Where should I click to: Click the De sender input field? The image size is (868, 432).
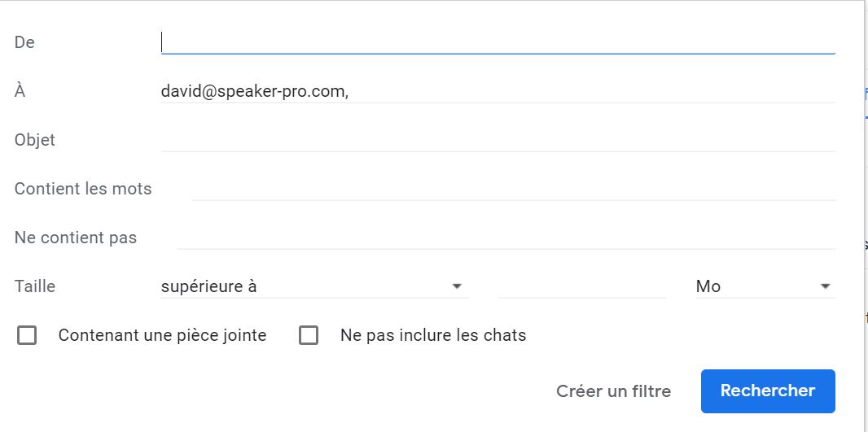point(497,42)
